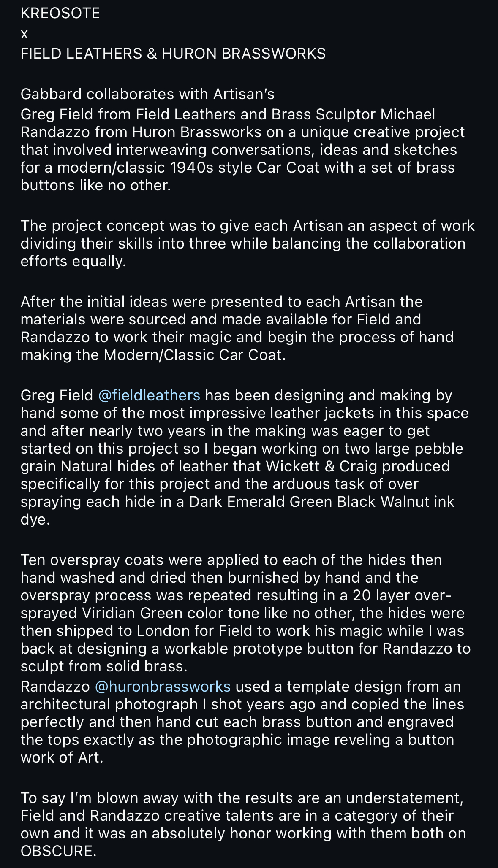This screenshot has height=868, width=498.
Task: Click the "work of Art." line
Action: [x=62, y=757]
